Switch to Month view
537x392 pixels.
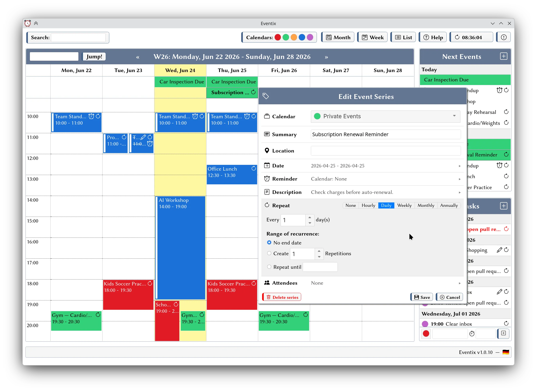[x=338, y=37]
